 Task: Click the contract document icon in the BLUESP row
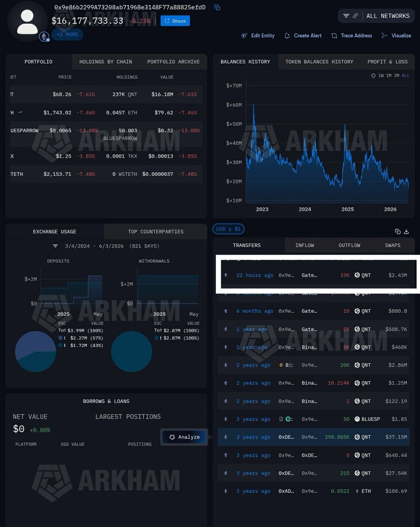point(281,419)
